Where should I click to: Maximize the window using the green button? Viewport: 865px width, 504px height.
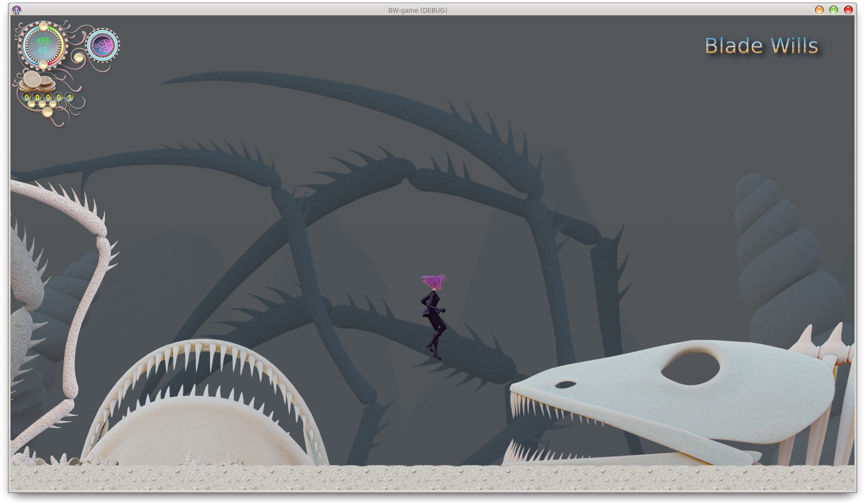tap(833, 10)
